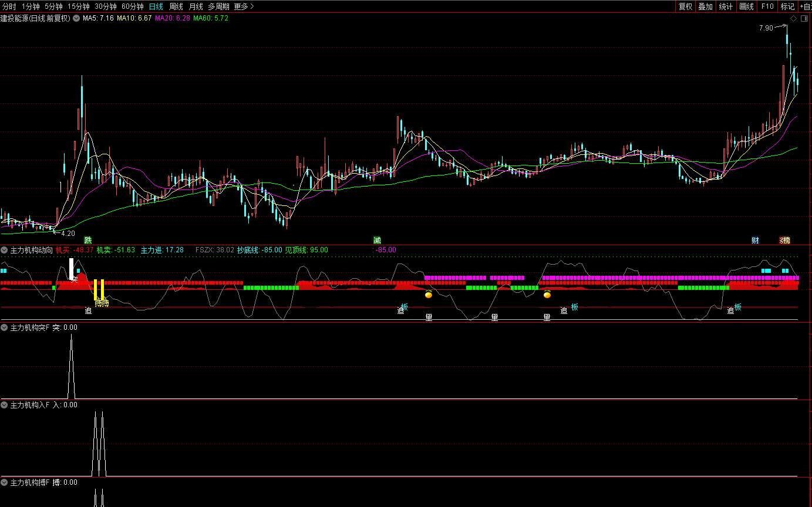812x507 pixels.
Task: Click the '财' finance marker icon
Action: pos(755,240)
